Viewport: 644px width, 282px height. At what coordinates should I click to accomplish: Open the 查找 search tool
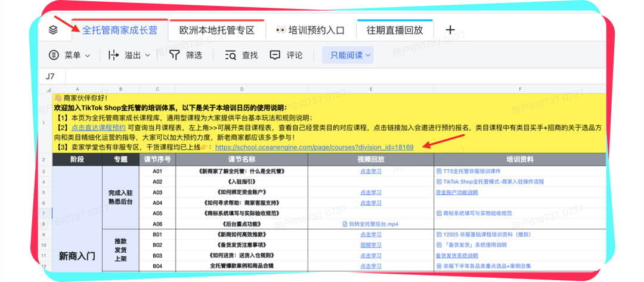click(241, 55)
